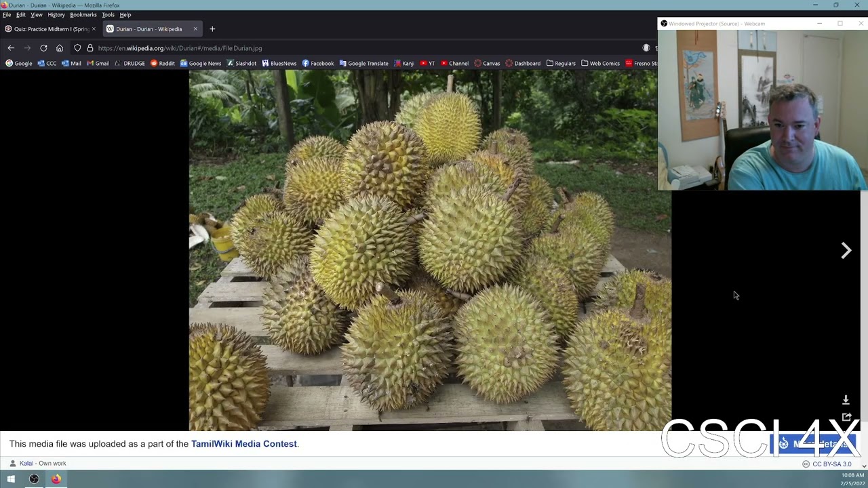The width and height of the screenshot is (868, 488).
Task: Open the Dashboard bookmark
Action: coord(523,64)
